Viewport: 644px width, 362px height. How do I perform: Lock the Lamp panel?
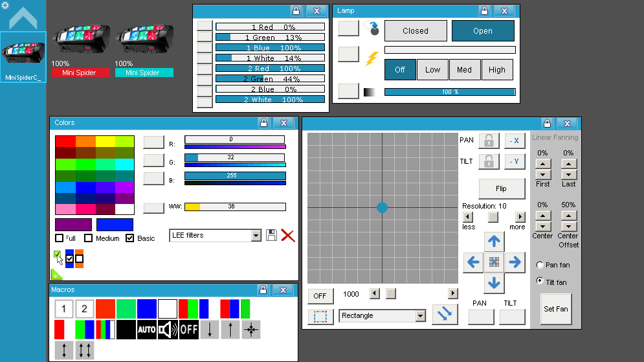point(484,10)
